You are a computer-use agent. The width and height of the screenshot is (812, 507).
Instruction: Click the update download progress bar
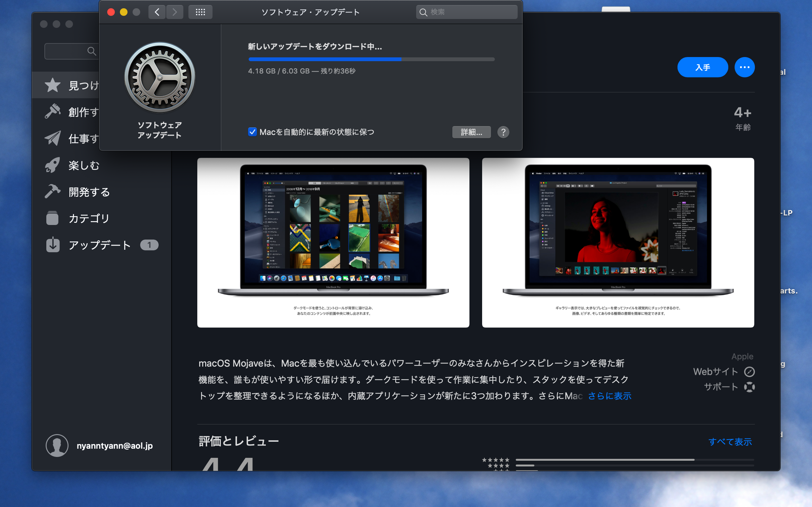(371, 59)
